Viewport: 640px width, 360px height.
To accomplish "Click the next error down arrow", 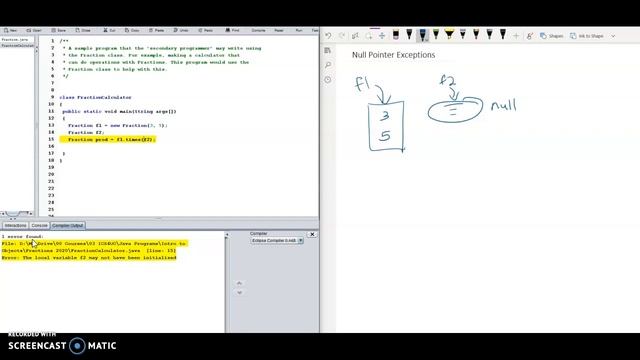I will pyautogui.click(x=240, y=292).
